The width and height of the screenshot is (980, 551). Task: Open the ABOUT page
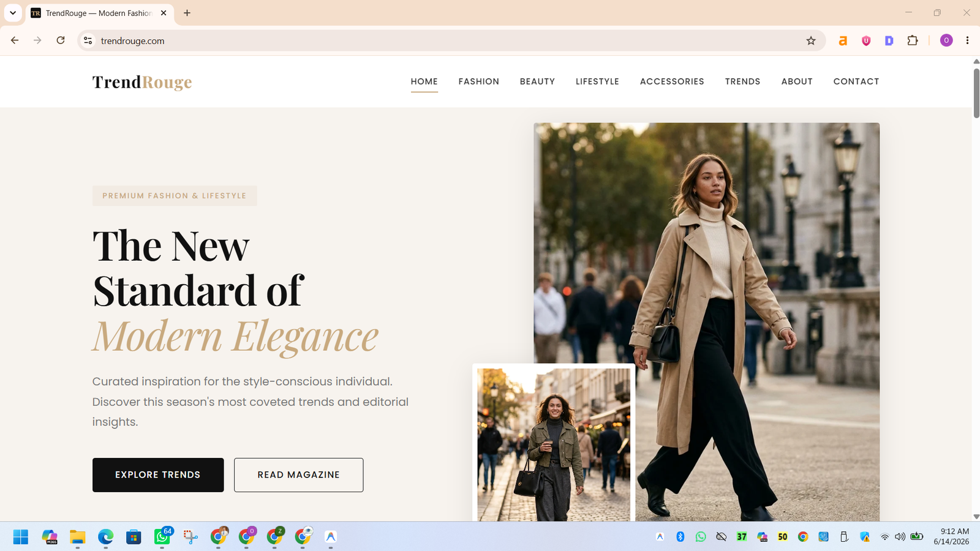pos(797,81)
